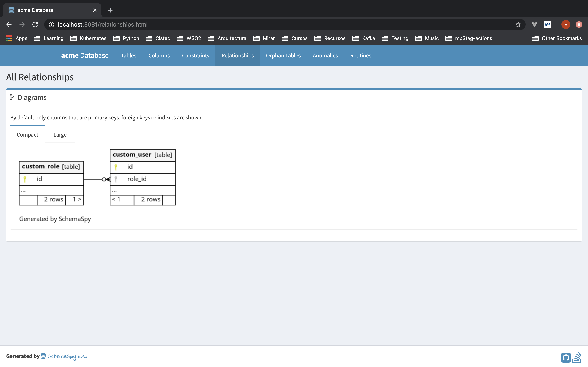The height and width of the screenshot is (367, 588).
Task: Click the site information icon
Action: point(51,24)
